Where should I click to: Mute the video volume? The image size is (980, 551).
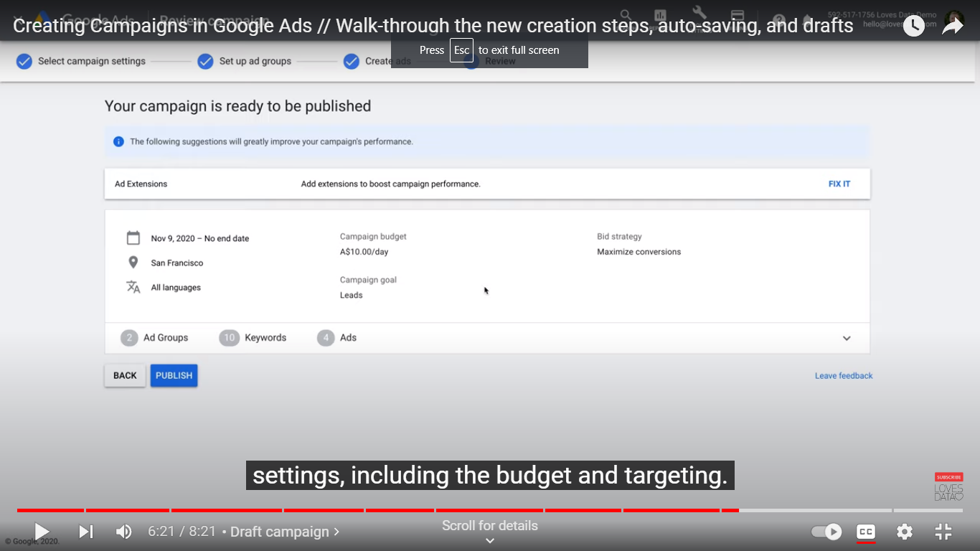(x=124, y=532)
